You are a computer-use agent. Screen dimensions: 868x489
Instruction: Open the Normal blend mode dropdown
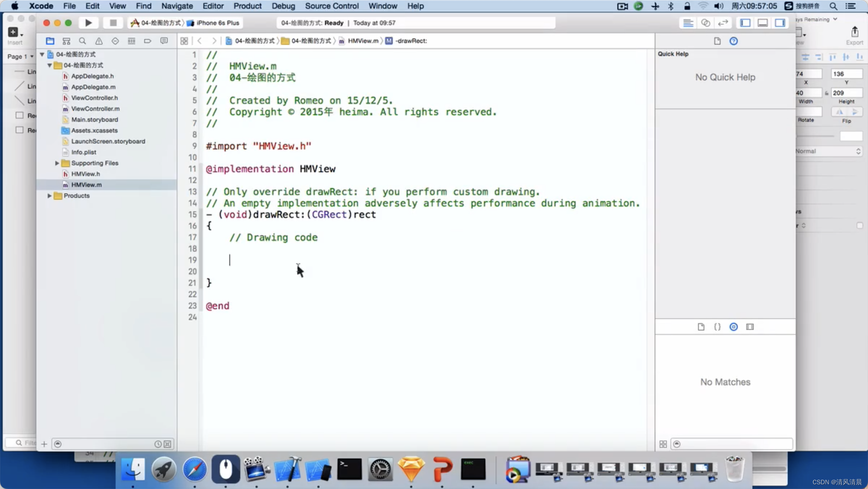click(x=828, y=151)
